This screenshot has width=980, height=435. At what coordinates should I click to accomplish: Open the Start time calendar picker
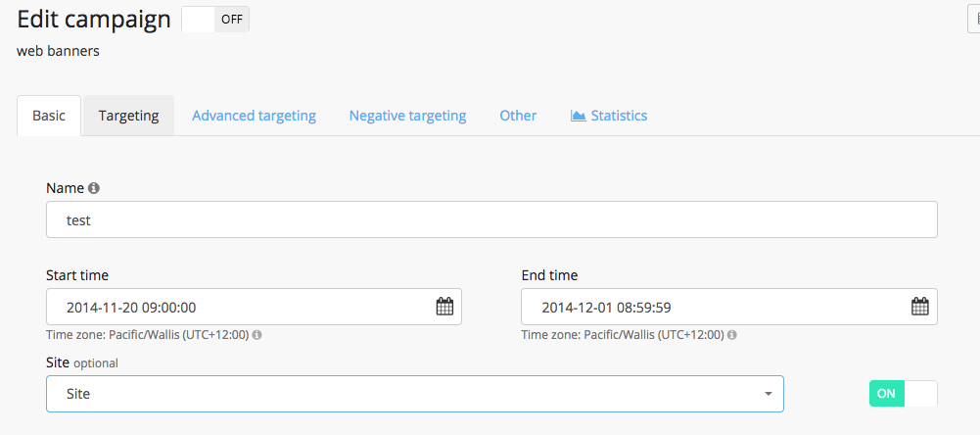tap(444, 307)
